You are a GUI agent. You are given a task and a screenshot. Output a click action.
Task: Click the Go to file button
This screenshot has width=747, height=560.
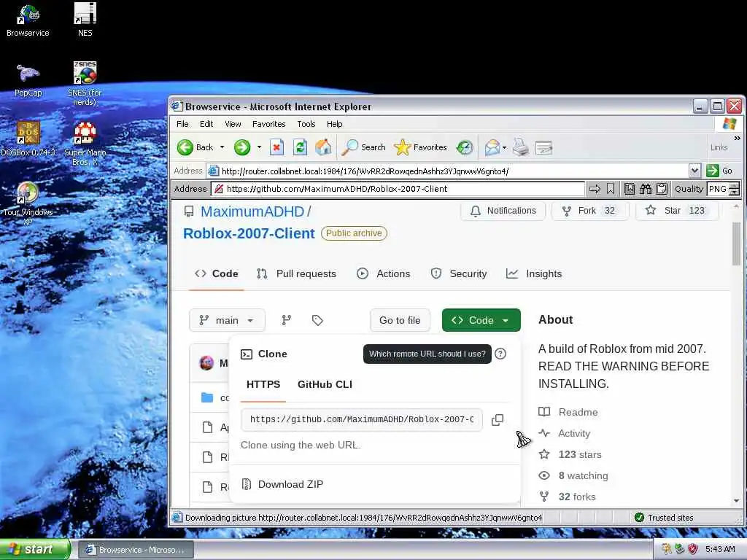coord(400,320)
